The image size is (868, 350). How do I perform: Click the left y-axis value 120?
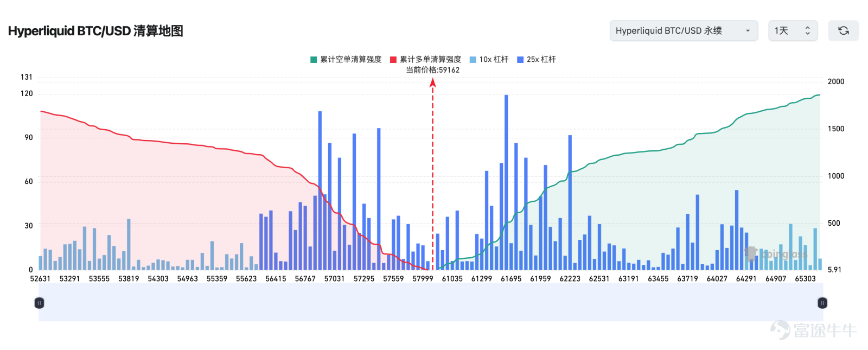click(x=27, y=93)
